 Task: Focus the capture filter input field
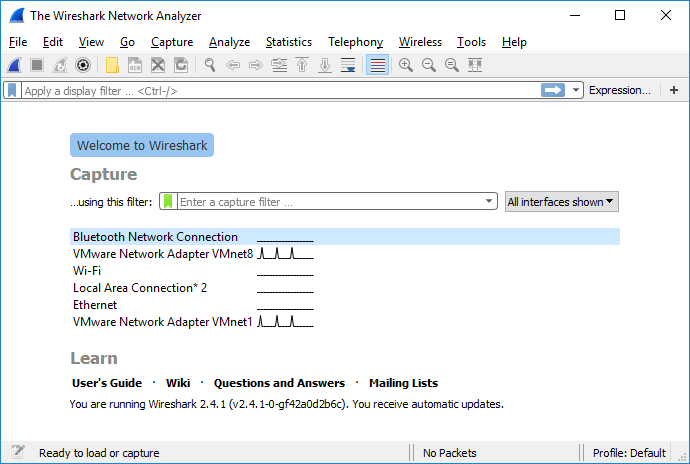coord(330,202)
